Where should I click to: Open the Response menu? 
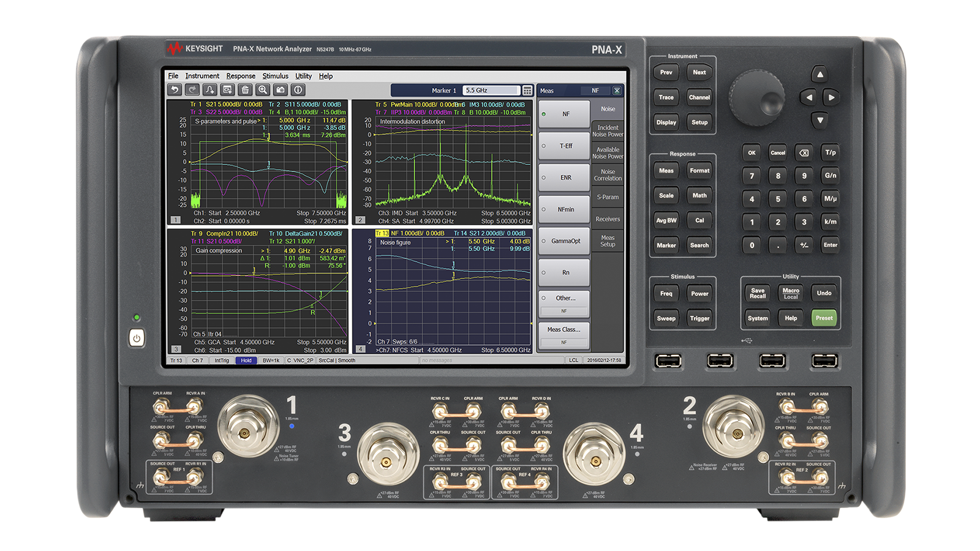tap(241, 76)
